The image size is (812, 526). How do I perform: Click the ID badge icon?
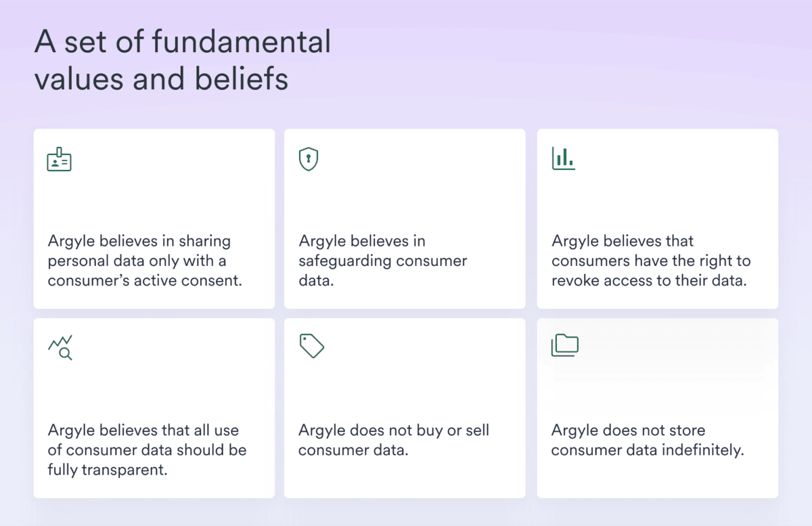pos(60,160)
